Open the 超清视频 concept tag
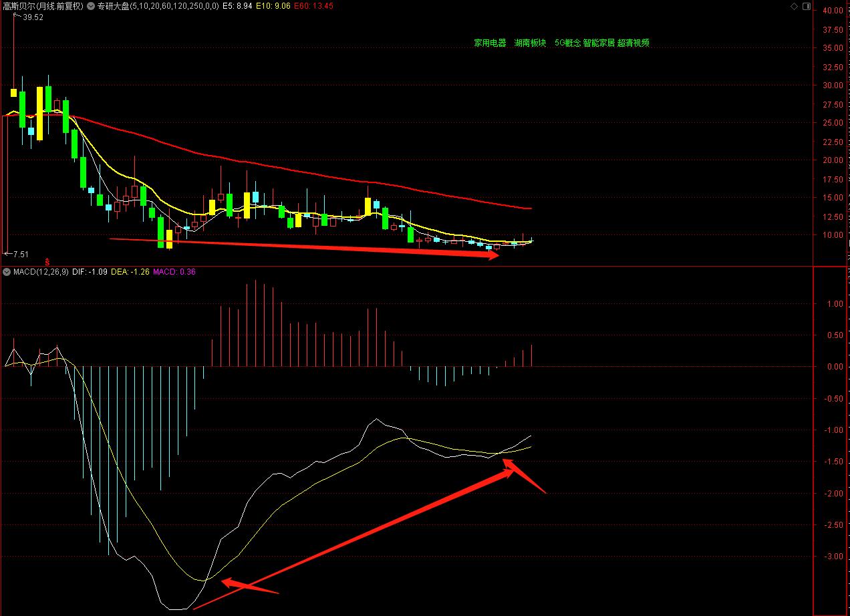The image size is (850, 616). pyautogui.click(x=633, y=43)
